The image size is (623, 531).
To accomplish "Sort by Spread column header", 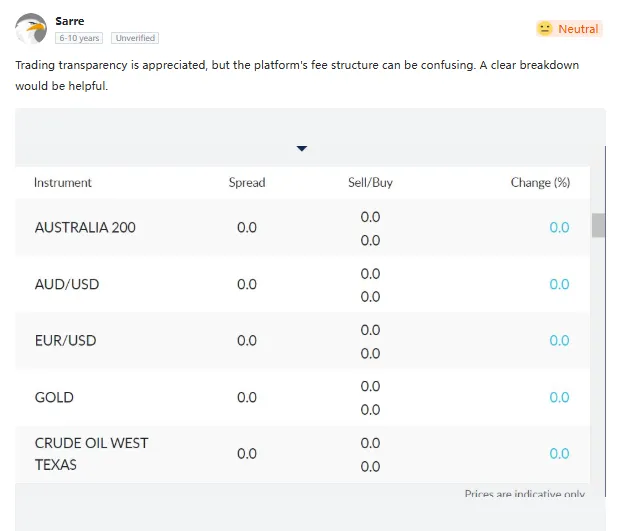I will click(x=247, y=182).
